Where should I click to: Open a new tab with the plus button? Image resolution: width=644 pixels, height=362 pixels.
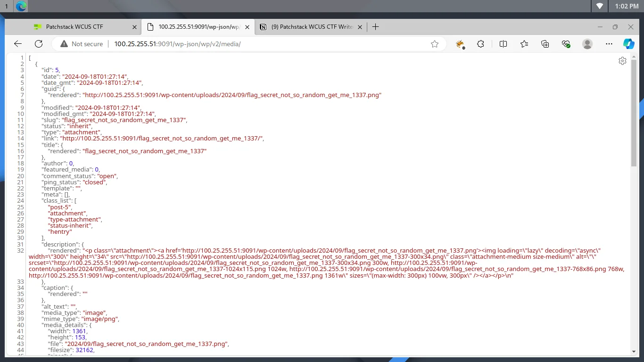coord(375,27)
